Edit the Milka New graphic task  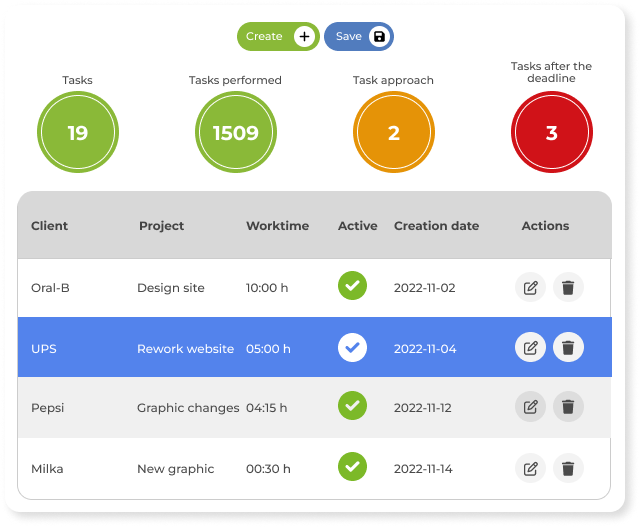[530, 468]
